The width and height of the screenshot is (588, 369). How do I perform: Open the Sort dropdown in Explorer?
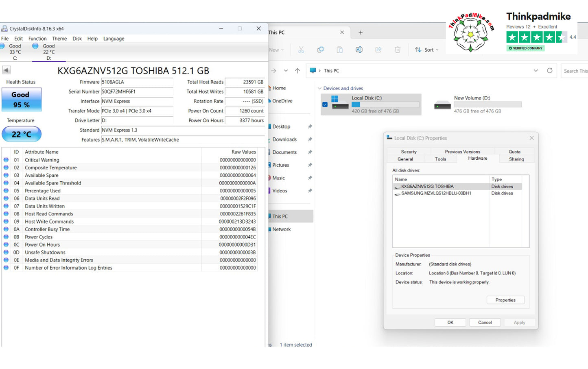(426, 50)
